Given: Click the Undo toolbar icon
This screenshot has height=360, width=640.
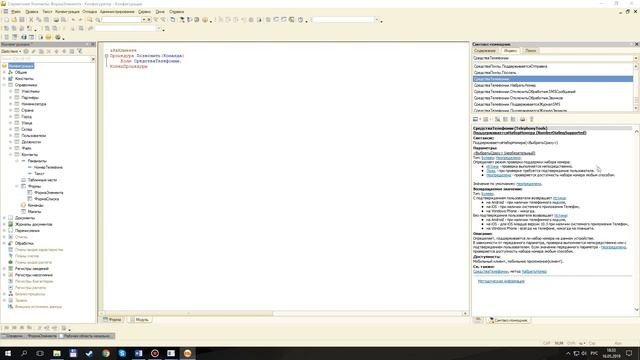Looking at the screenshot, I should coord(73,20).
